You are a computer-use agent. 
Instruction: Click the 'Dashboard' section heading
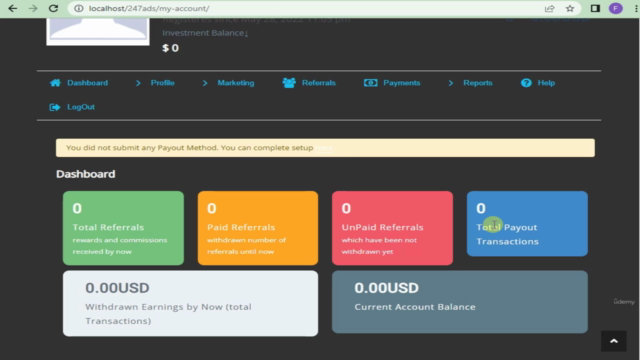click(x=86, y=174)
